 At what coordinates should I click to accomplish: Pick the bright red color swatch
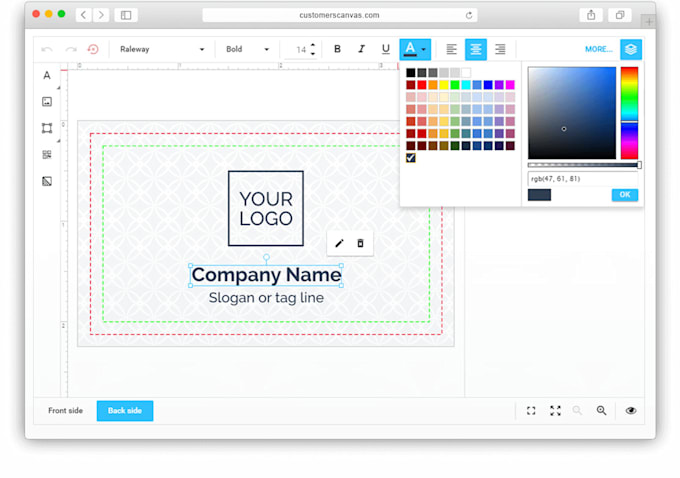point(422,85)
